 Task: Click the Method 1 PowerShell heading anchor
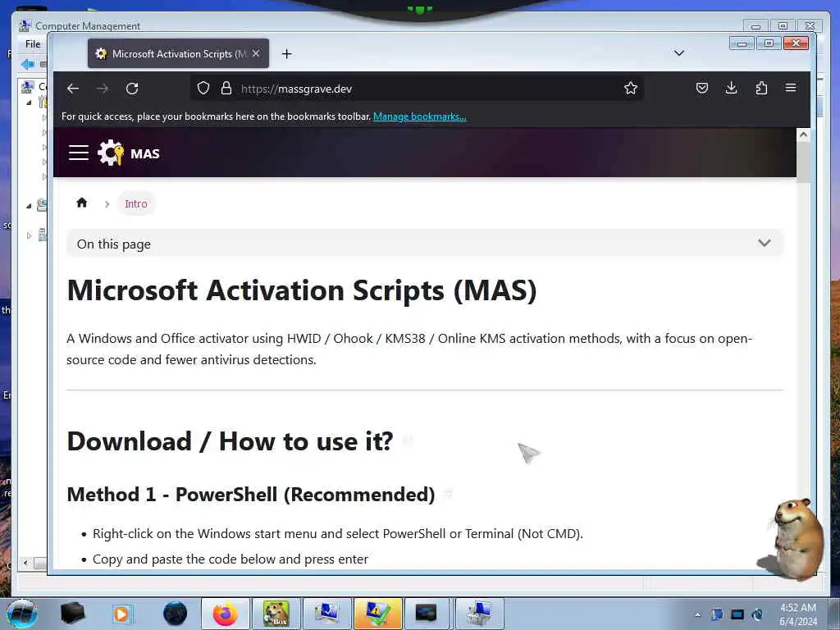click(x=449, y=494)
